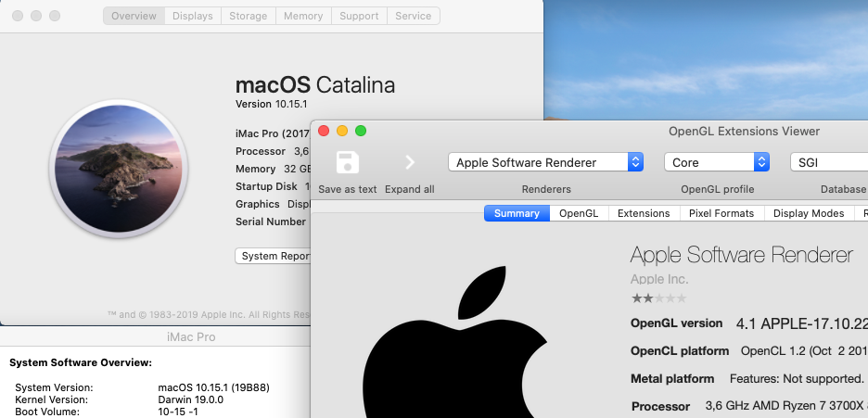
Task: Click the System Software Overview heading
Action: pyautogui.click(x=81, y=363)
